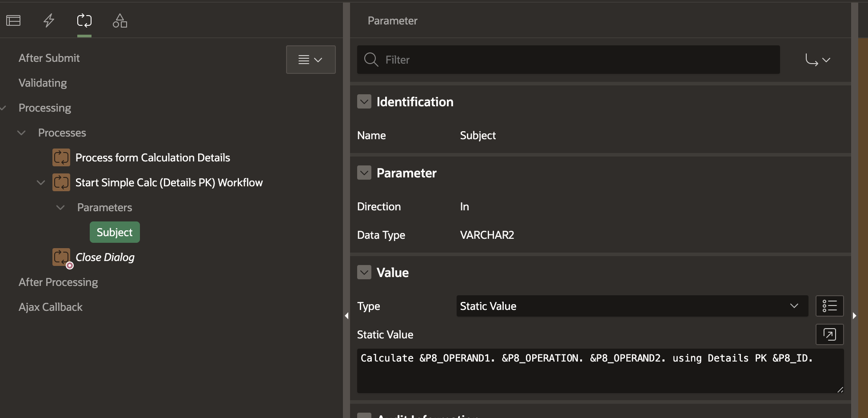Click the Close Dialog process icon
This screenshot has height=418, width=868.
(61, 257)
